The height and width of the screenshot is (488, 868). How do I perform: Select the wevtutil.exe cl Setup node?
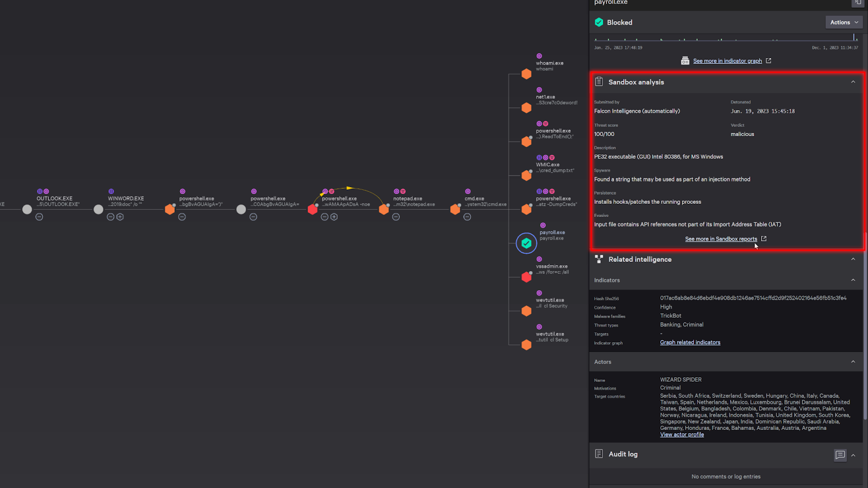526,345
